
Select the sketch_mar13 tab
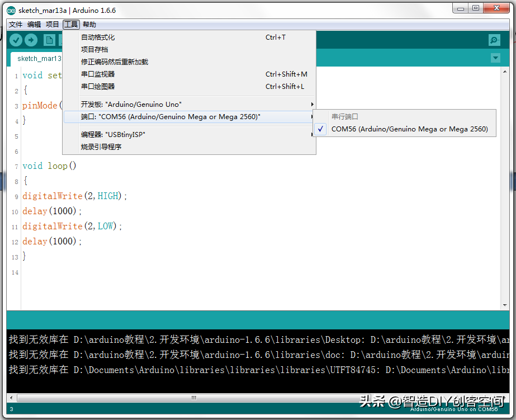click(36, 59)
